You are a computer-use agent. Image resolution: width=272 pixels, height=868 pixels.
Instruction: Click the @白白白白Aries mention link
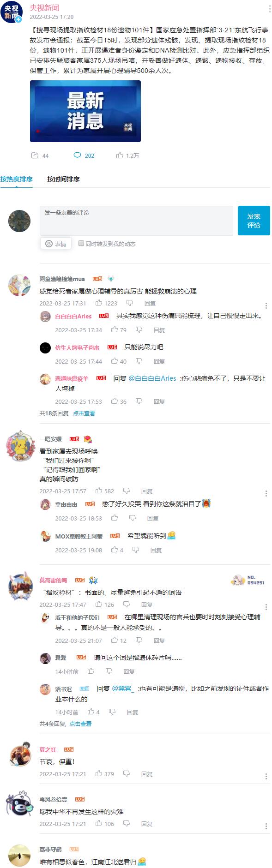click(152, 378)
